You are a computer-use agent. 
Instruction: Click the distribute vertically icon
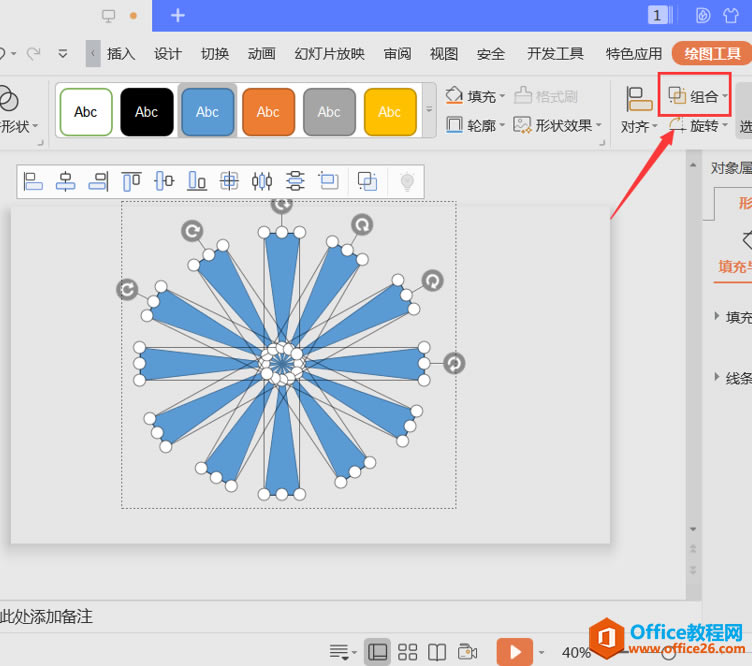[295, 181]
